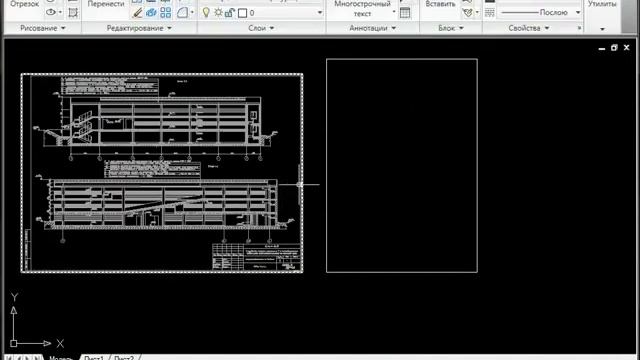Click the Перенести move tool

(106, 4)
